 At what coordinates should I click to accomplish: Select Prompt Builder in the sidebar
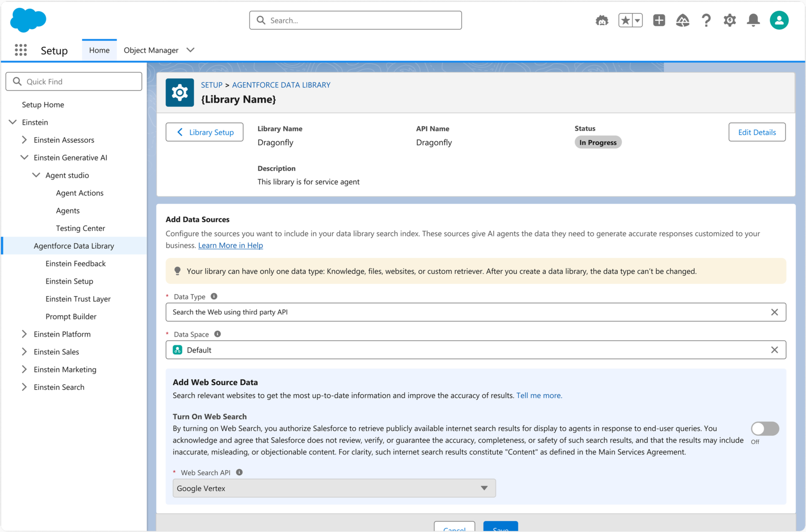click(x=71, y=316)
